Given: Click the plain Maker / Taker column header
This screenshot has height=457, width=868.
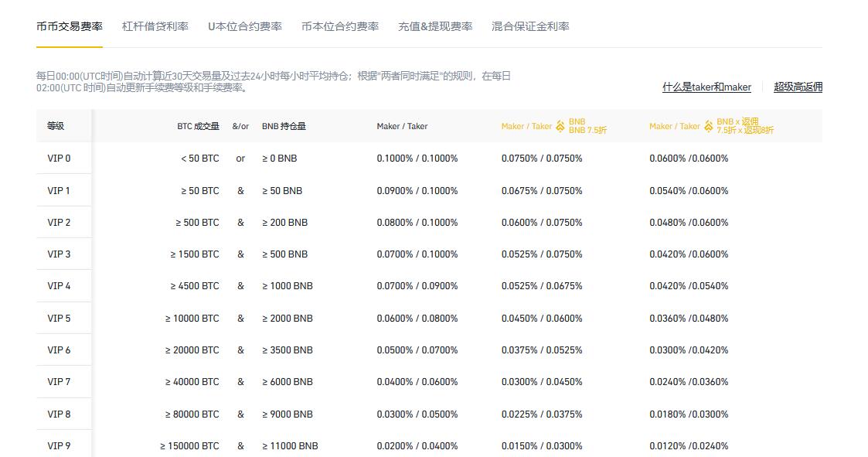Looking at the screenshot, I should pos(402,126).
